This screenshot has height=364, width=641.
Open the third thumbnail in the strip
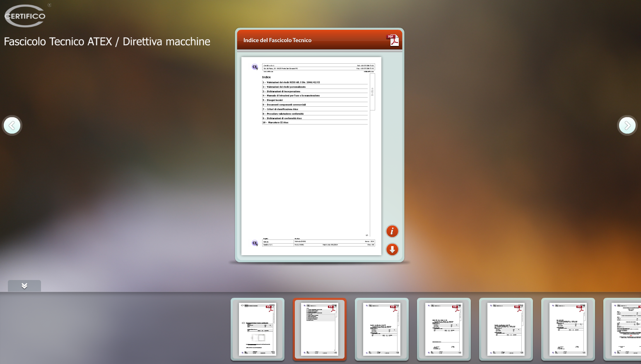click(x=382, y=329)
